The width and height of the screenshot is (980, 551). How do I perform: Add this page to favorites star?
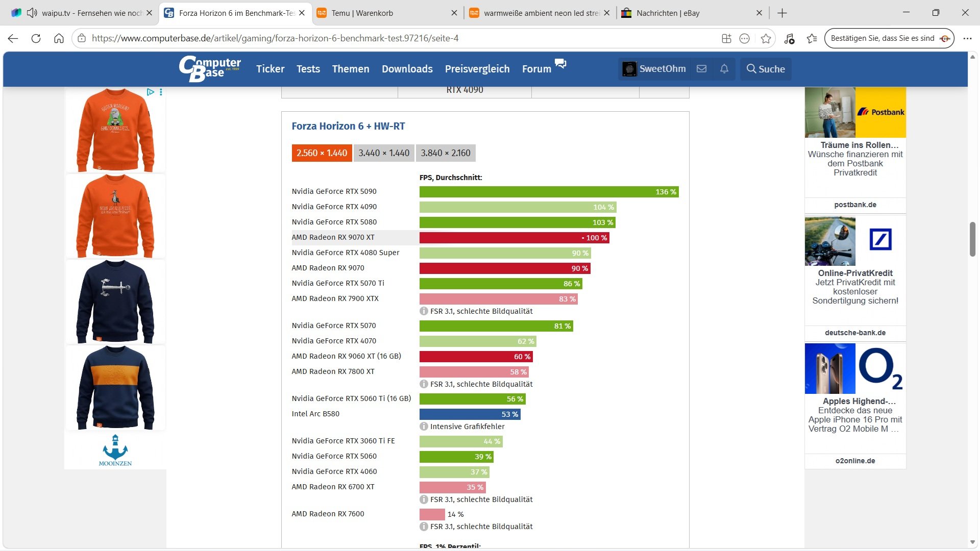coord(766,38)
